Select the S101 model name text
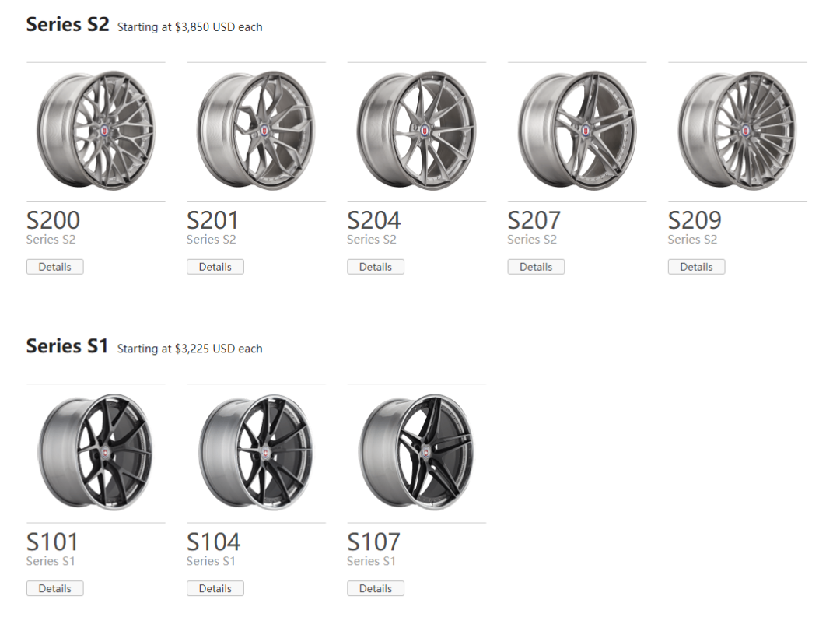The height and width of the screenshot is (631, 840). click(52, 542)
